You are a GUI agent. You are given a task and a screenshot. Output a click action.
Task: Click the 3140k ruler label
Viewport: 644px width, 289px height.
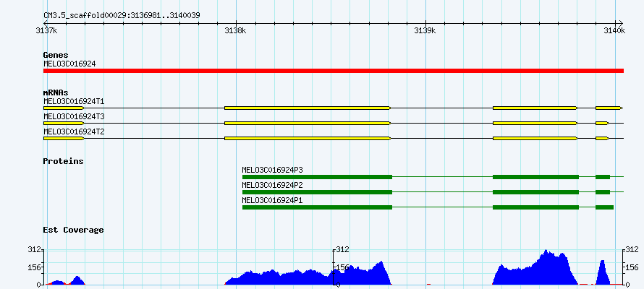pyautogui.click(x=614, y=30)
